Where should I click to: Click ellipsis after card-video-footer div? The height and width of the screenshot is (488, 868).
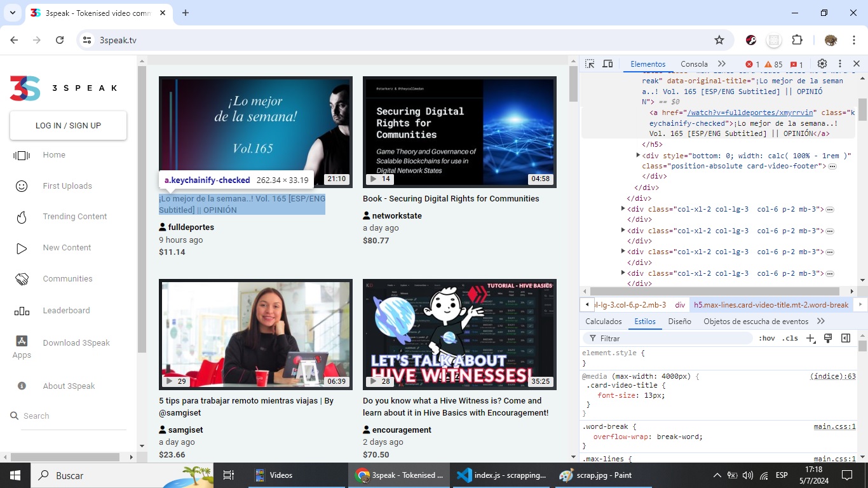pyautogui.click(x=832, y=166)
